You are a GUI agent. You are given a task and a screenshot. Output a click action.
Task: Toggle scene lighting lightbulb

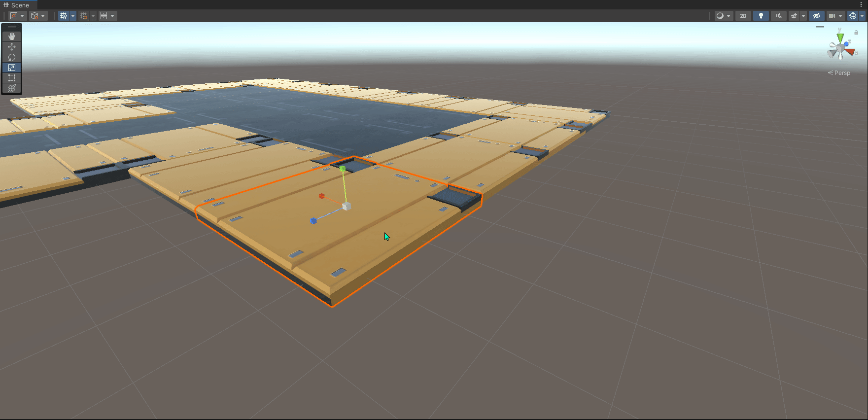(x=761, y=16)
